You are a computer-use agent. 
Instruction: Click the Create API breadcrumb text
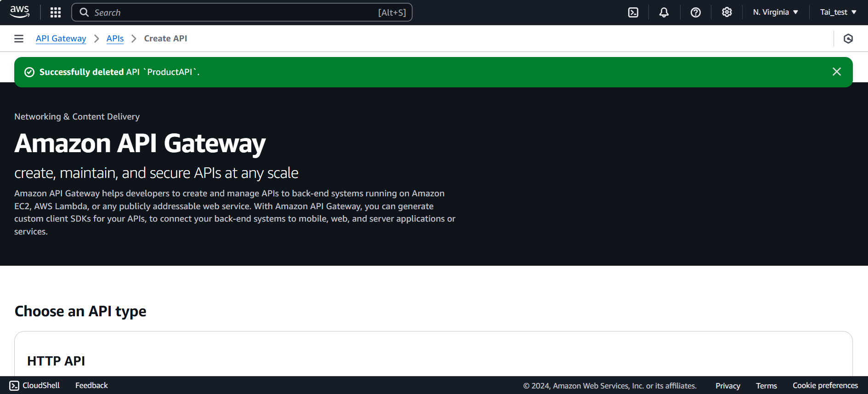point(165,39)
